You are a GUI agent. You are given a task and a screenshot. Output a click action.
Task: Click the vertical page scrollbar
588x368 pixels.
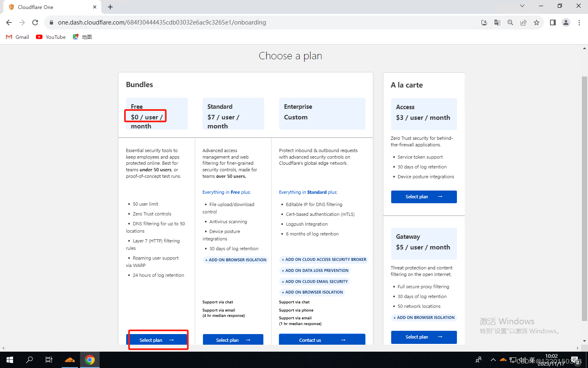[x=585, y=198]
